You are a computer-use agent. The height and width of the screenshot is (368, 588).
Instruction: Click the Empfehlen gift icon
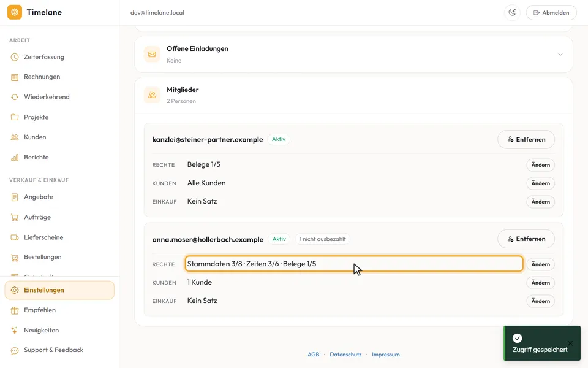tap(15, 310)
